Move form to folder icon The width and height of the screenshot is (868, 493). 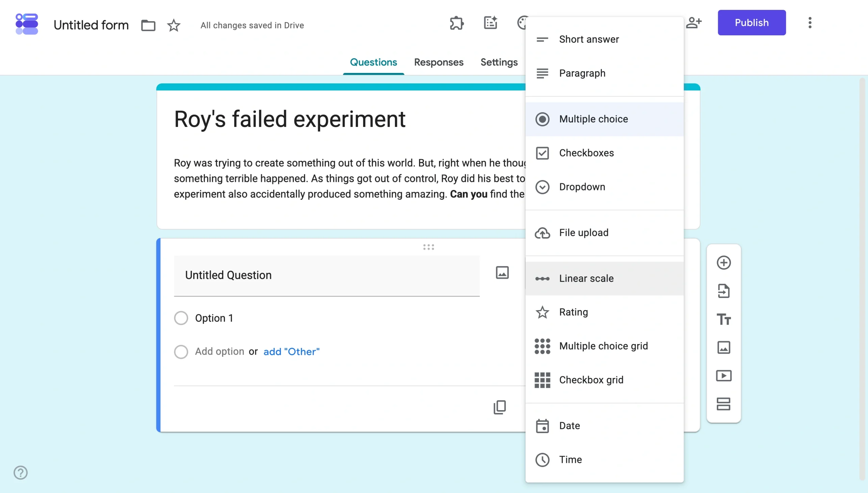[148, 25]
